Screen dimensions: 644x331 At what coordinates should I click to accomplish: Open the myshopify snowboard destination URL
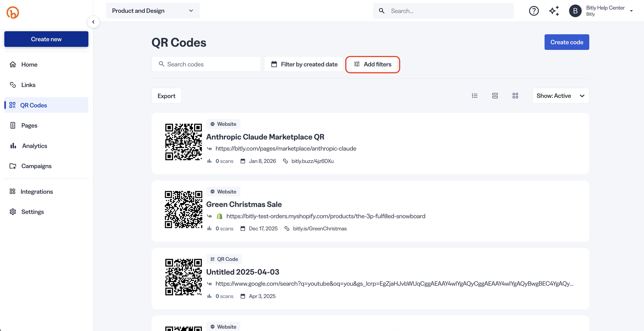[x=326, y=216]
